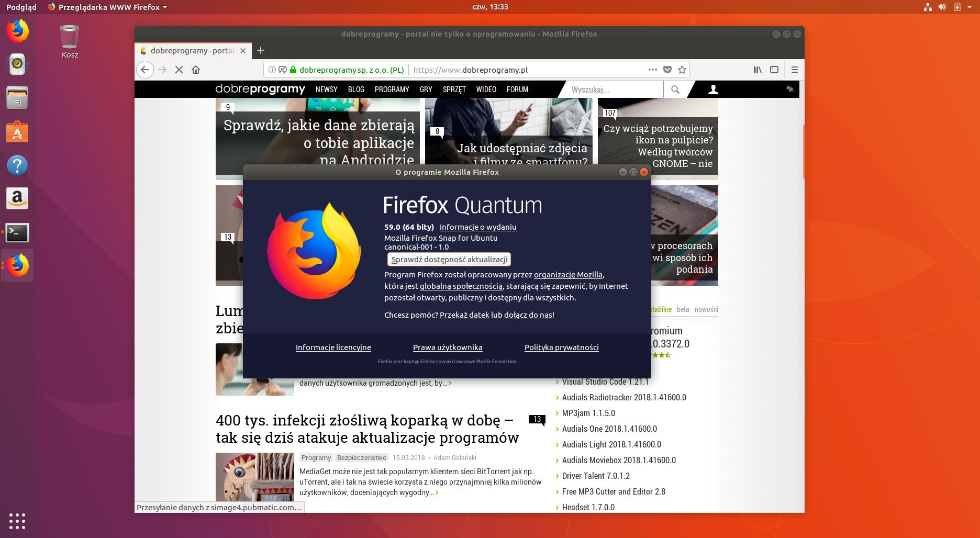This screenshot has height=538, width=980.
Task: Open the user profile icon on dobreprogramy
Action: coord(712,89)
